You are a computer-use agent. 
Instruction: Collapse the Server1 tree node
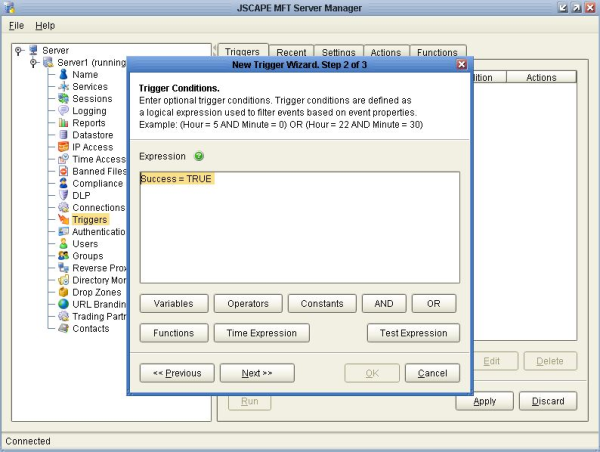click(33, 62)
